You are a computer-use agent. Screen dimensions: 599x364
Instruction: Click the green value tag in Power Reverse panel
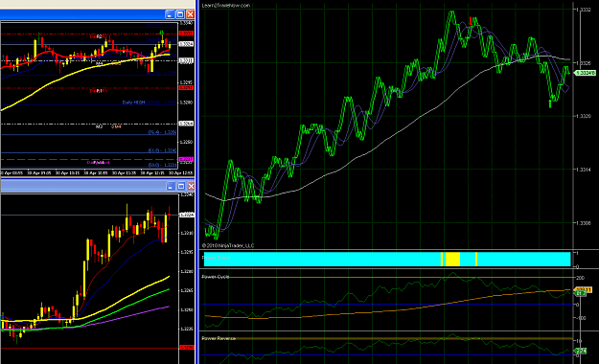pyautogui.click(x=581, y=351)
